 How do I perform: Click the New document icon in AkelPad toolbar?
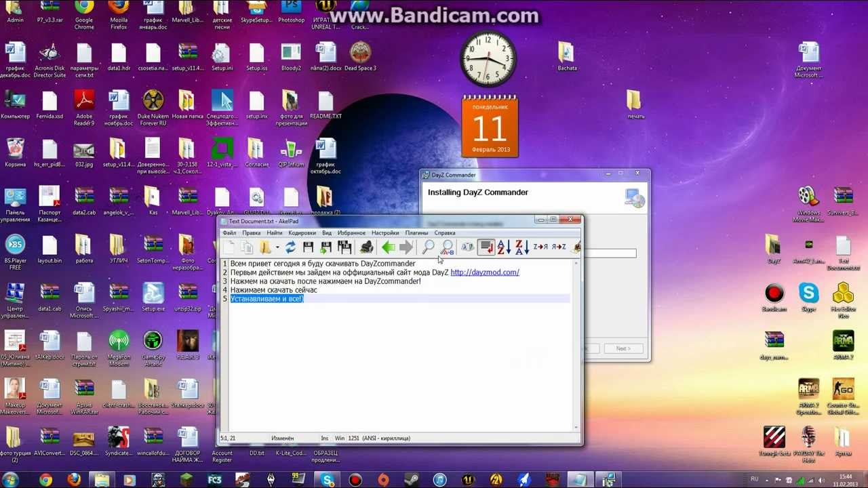(229, 247)
